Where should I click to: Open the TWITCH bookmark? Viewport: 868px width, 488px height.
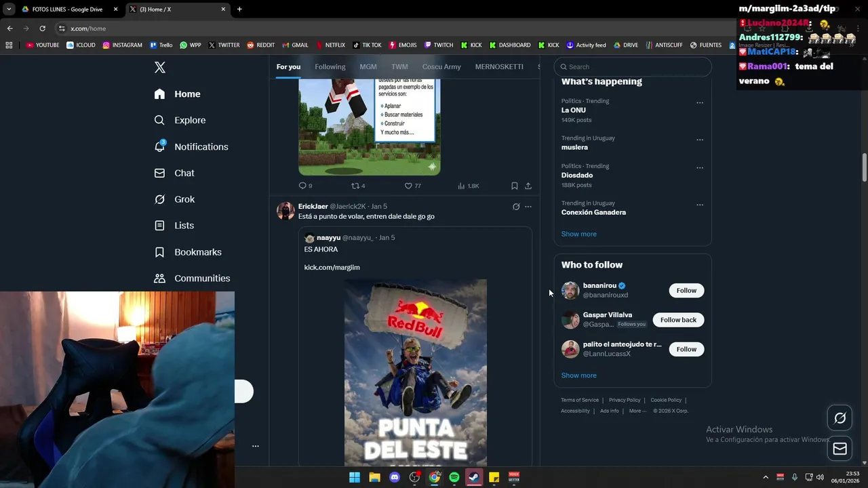[x=439, y=45]
